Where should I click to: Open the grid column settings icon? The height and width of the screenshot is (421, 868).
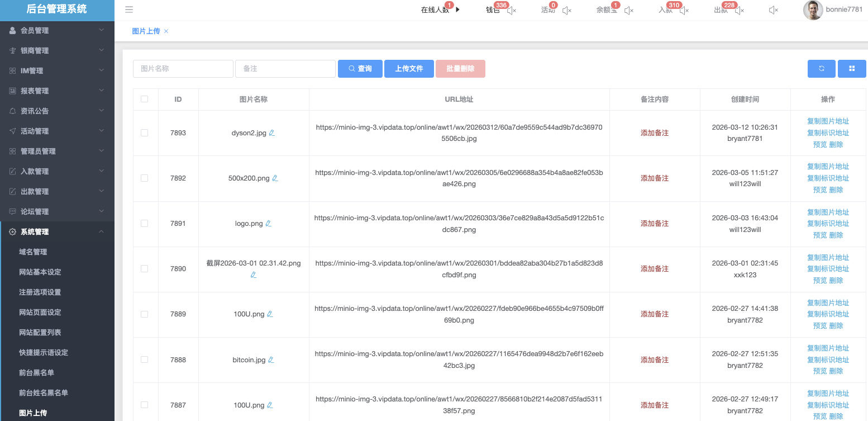852,68
